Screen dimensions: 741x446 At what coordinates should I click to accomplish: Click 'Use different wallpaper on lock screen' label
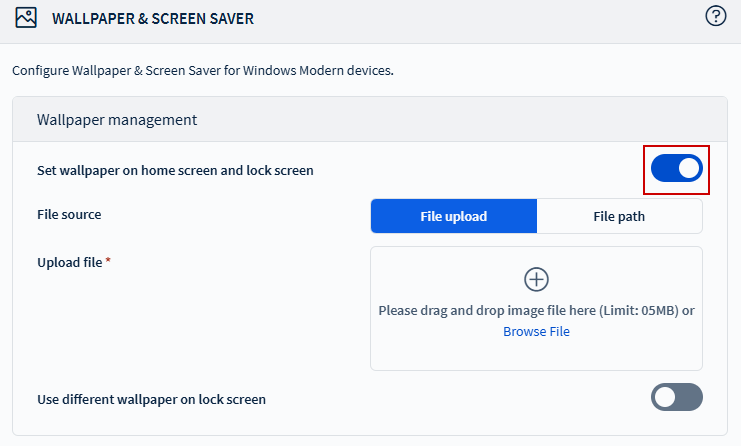pyautogui.click(x=151, y=399)
